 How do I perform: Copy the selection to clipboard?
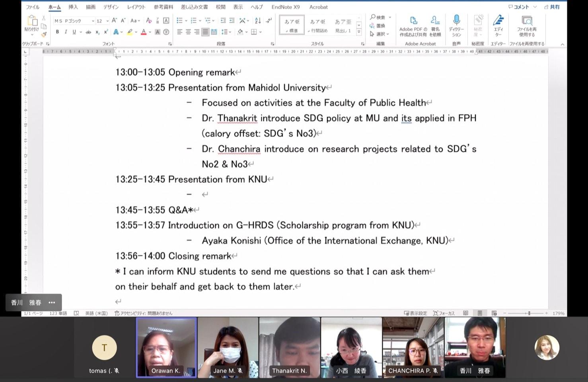point(44,26)
